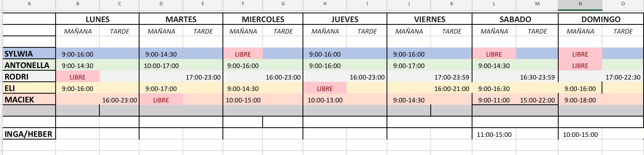The height and width of the screenshot is (155, 644).
Task: Select the column N header
Action: click(580, 4)
